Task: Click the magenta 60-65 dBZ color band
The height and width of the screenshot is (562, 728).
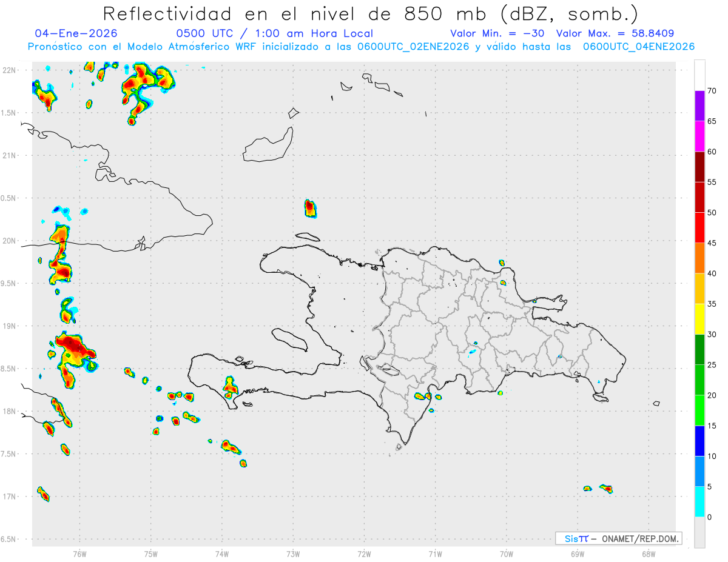Action: tap(700, 136)
